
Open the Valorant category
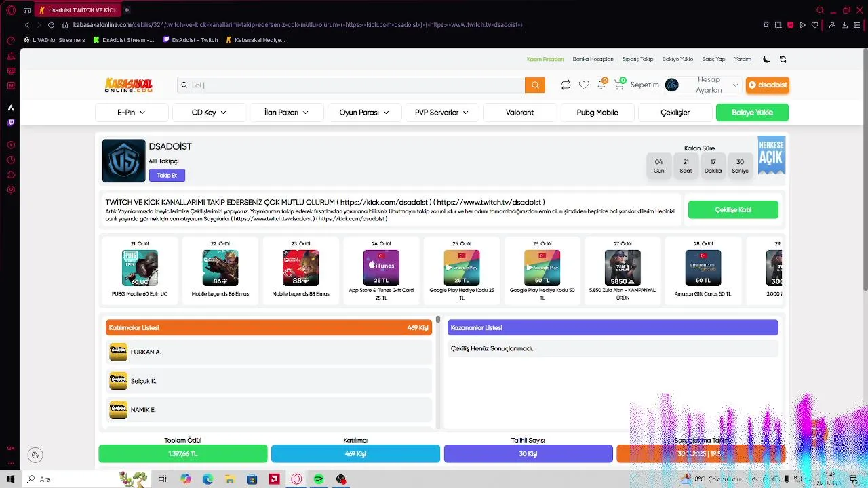point(519,113)
